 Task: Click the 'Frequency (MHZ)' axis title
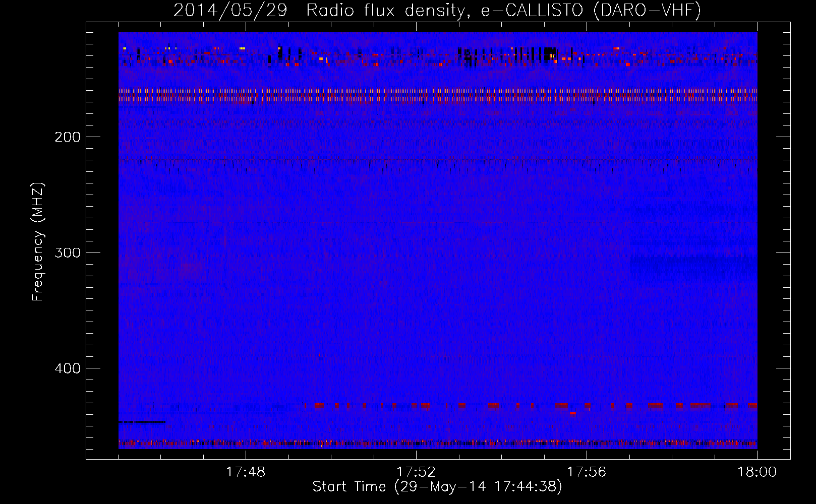pyautogui.click(x=38, y=242)
